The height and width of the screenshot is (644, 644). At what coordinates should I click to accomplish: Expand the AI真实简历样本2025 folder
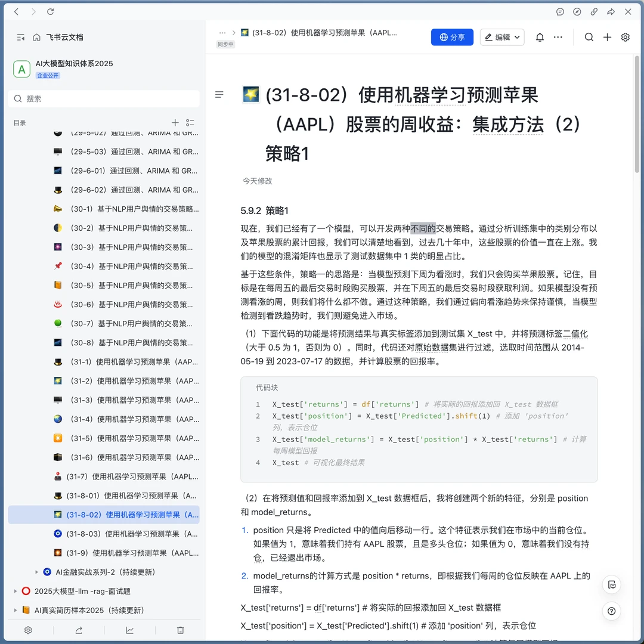point(15,610)
